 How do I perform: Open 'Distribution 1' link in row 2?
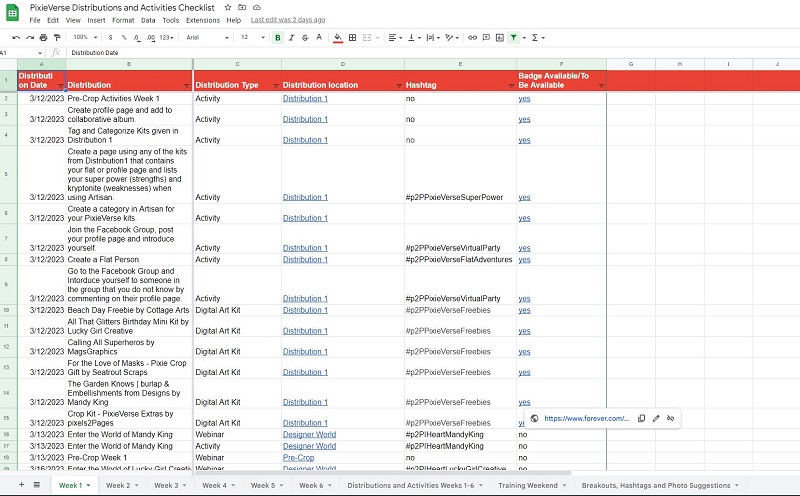305,98
